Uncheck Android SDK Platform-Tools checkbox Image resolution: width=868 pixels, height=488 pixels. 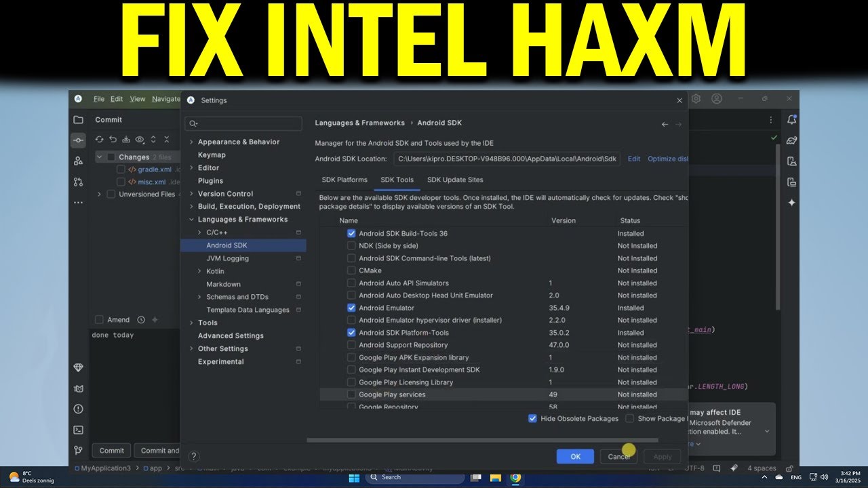351,333
